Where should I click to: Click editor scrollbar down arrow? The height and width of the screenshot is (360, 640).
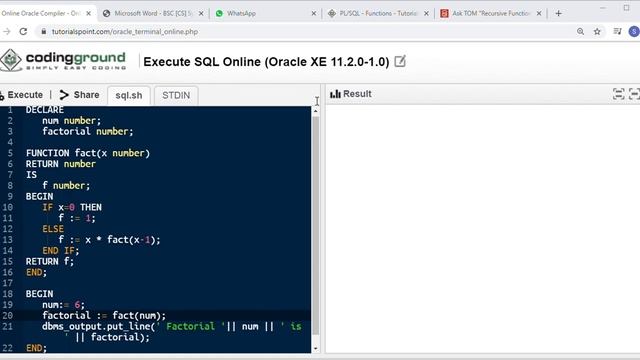coord(316,349)
